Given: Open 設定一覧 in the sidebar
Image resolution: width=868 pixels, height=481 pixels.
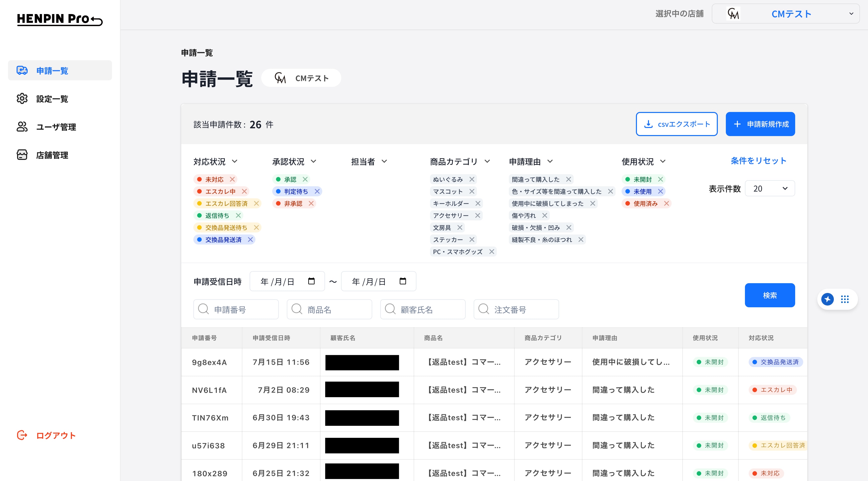Looking at the screenshot, I should pyautogui.click(x=52, y=99).
